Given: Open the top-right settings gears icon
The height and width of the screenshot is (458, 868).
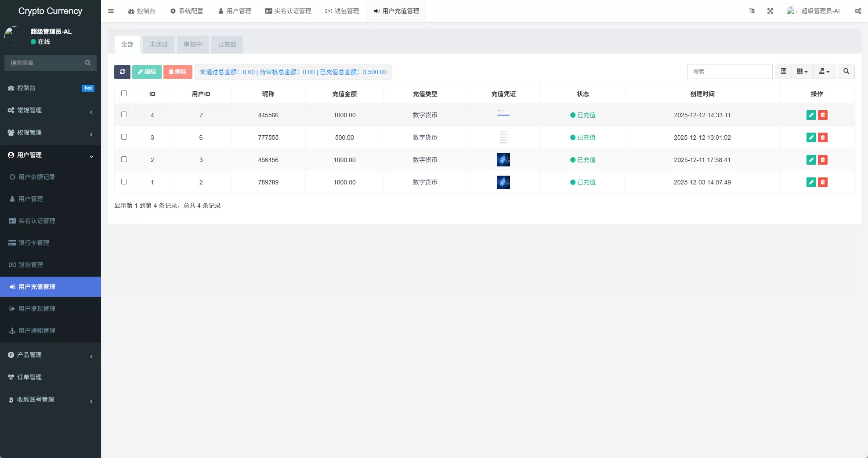Looking at the screenshot, I should pyautogui.click(x=858, y=11).
